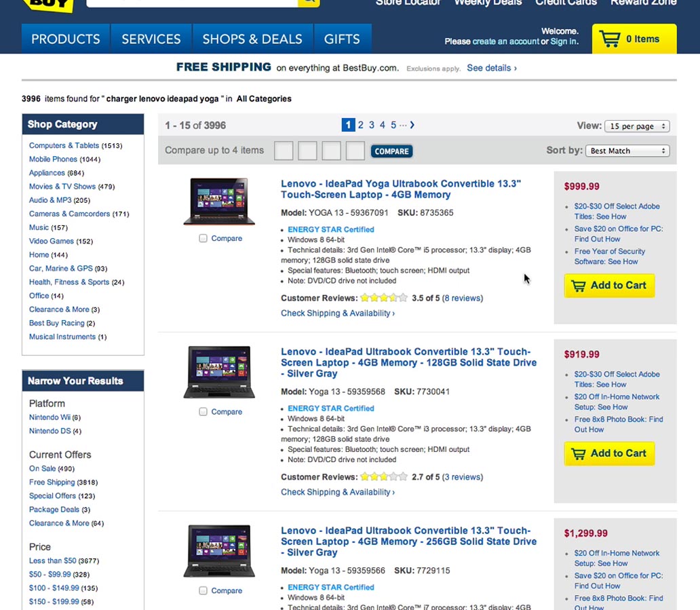Viewport: 700px width, 610px height.
Task: Click the search input field
Action: click(x=192, y=3)
